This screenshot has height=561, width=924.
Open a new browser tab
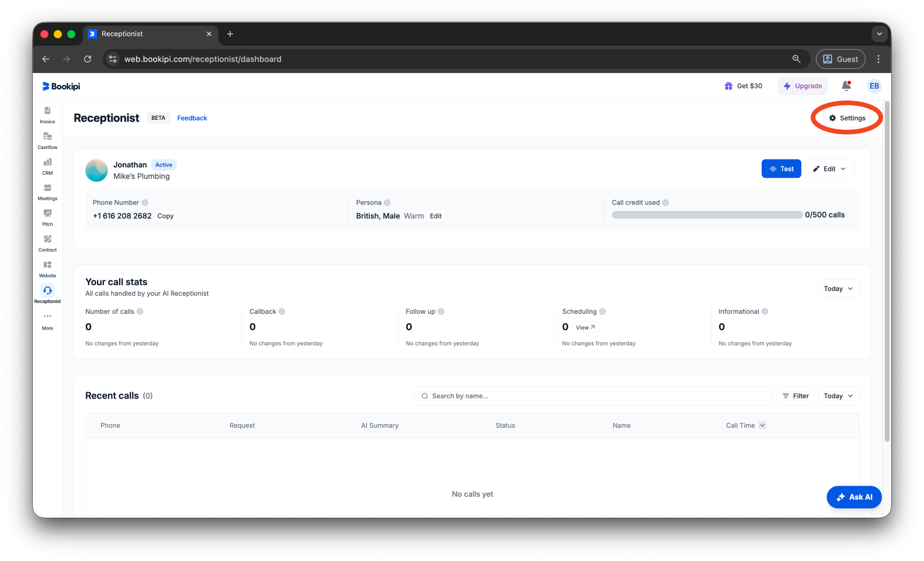pyautogui.click(x=230, y=34)
